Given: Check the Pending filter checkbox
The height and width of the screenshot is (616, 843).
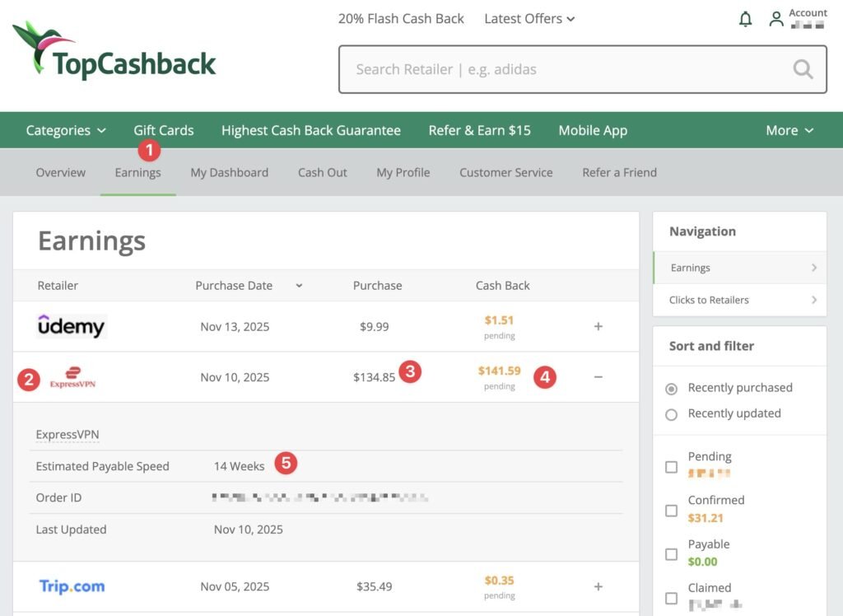Looking at the screenshot, I should click(x=671, y=467).
